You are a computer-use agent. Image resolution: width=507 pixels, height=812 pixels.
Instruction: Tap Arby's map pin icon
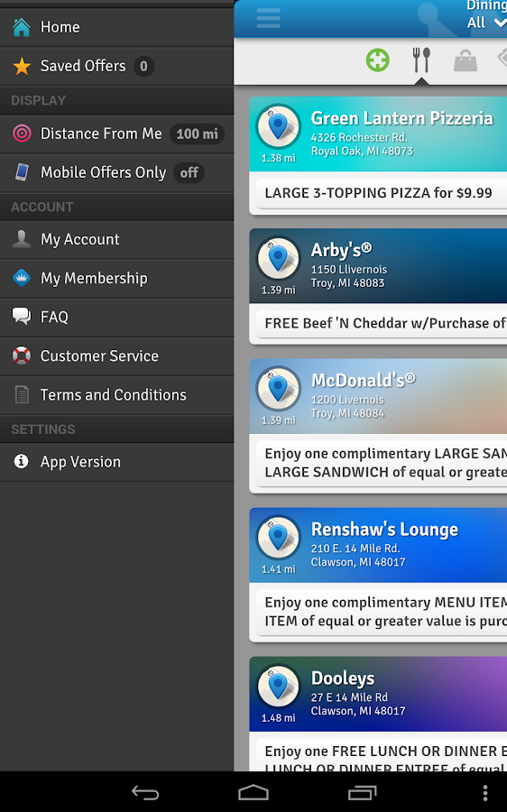click(x=278, y=258)
